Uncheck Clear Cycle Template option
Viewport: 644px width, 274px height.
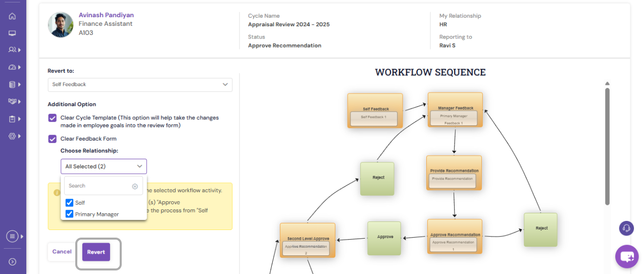pyautogui.click(x=53, y=118)
